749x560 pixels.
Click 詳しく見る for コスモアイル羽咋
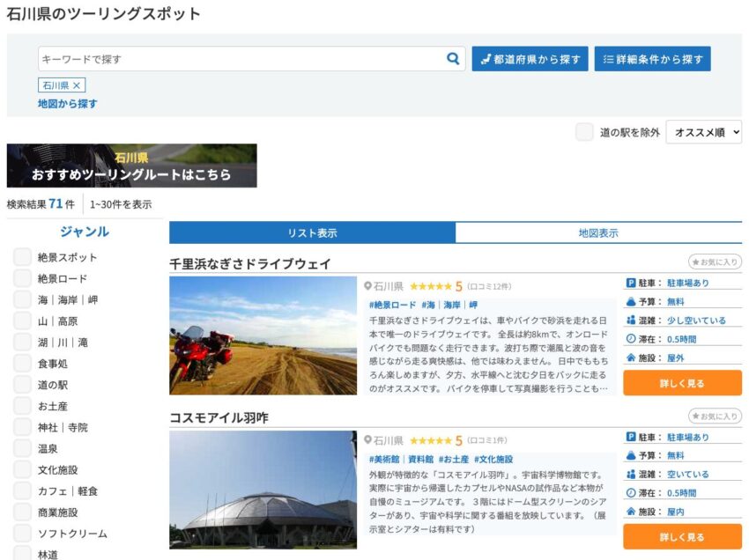coord(682,536)
